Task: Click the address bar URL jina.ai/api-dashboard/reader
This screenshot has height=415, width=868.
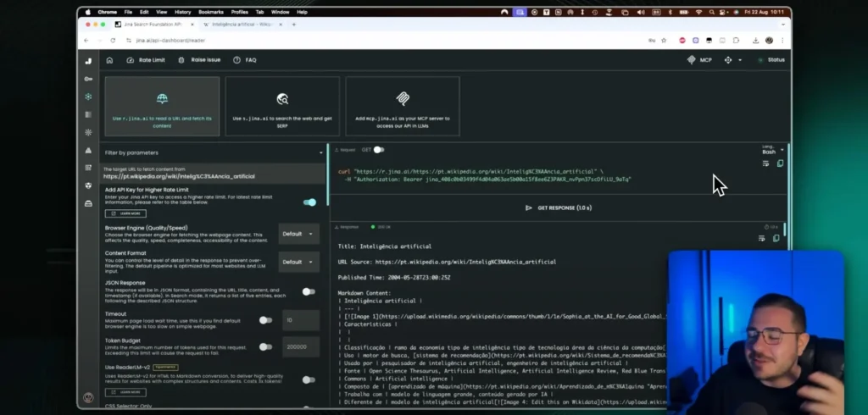Action: point(170,41)
